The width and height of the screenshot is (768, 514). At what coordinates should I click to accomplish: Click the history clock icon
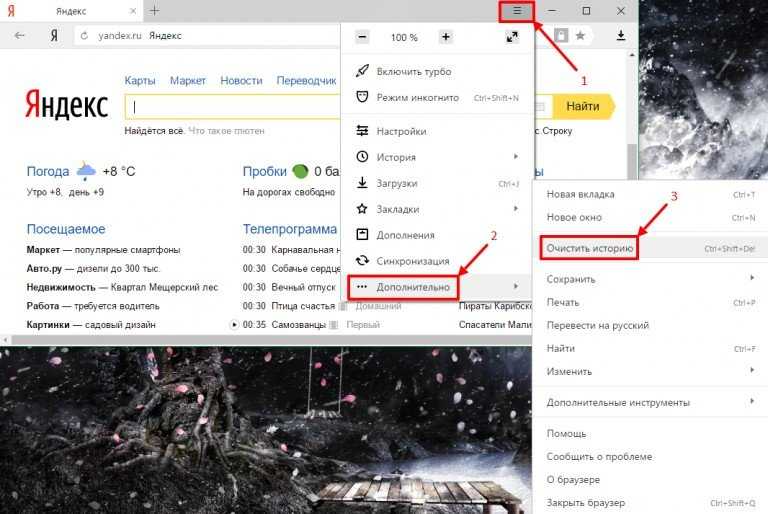(362, 157)
